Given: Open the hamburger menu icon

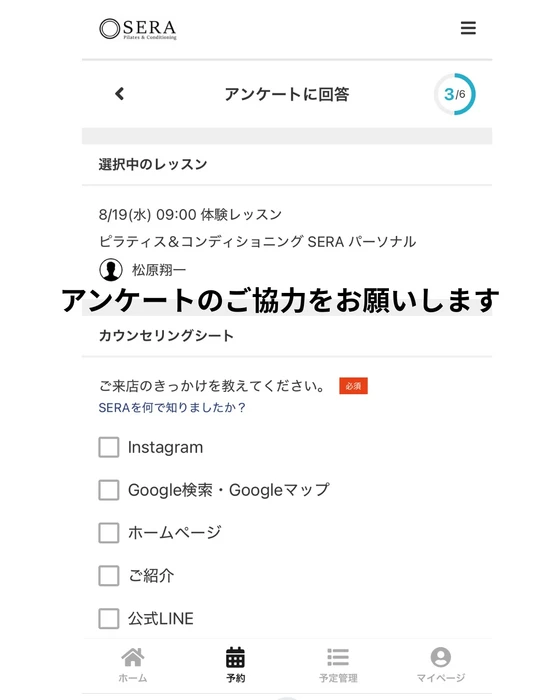Looking at the screenshot, I should pos(468,28).
